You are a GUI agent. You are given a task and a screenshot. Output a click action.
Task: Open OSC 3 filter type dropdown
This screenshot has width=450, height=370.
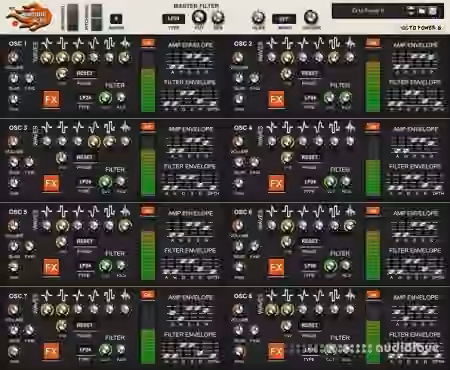pyautogui.click(x=85, y=182)
